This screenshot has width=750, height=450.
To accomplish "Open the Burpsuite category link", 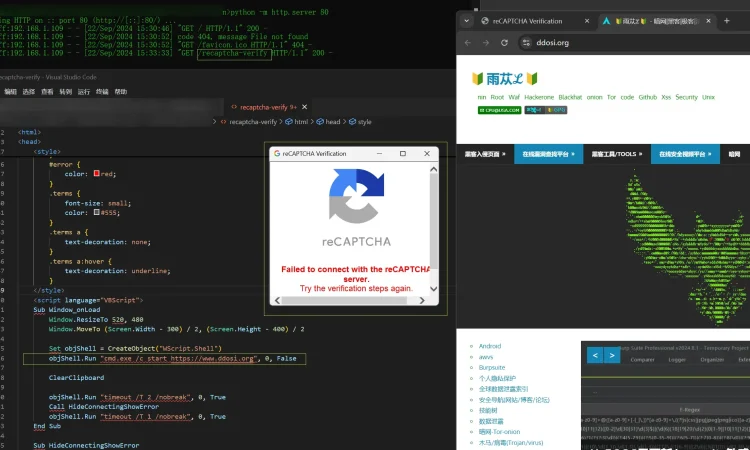I will point(492,367).
